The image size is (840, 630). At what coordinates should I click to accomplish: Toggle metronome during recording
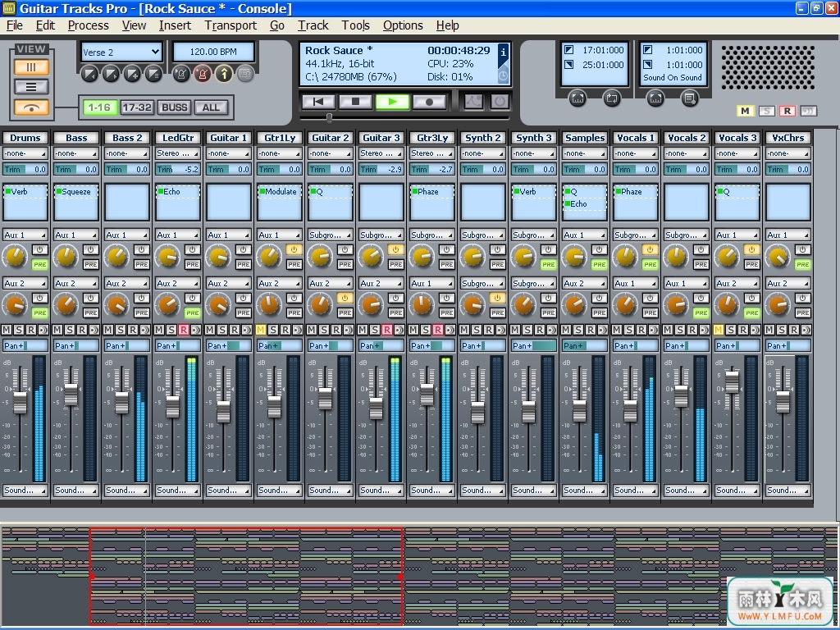tap(203, 74)
